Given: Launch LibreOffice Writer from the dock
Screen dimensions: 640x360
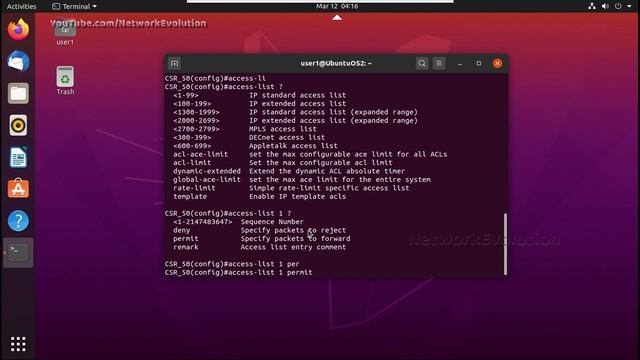Looking at the screenshot, I should [x=18, y=157].
